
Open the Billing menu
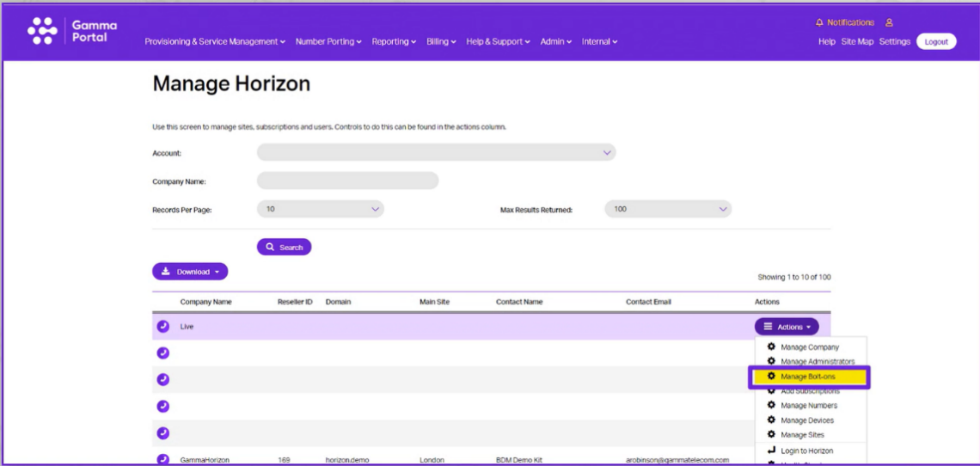click(441, 42)
